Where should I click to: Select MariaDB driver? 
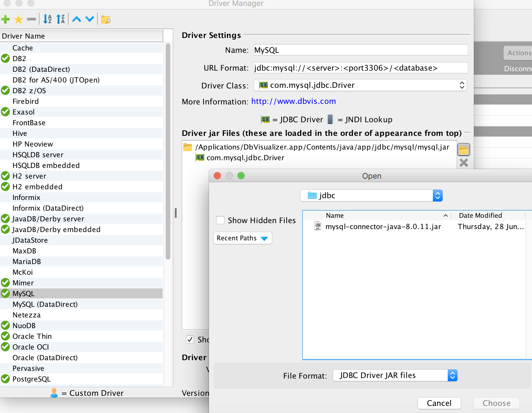81,261
